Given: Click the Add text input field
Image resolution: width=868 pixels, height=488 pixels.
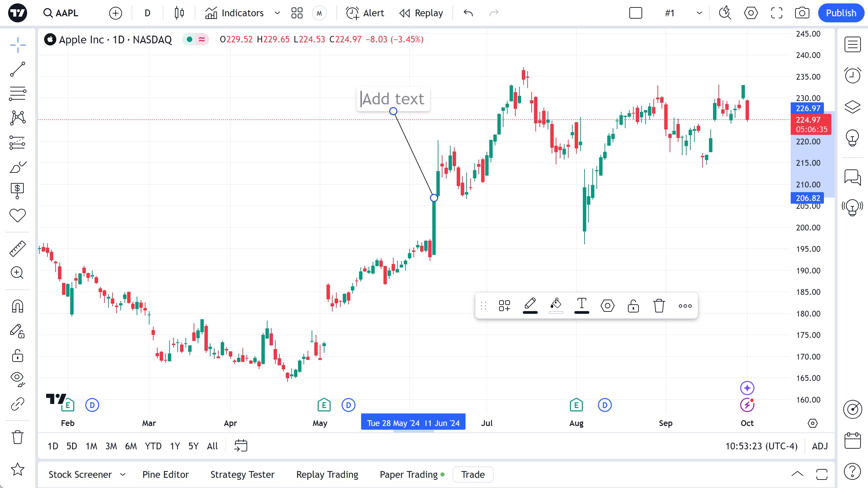Looking at the screenshot, I should [393, 99].
